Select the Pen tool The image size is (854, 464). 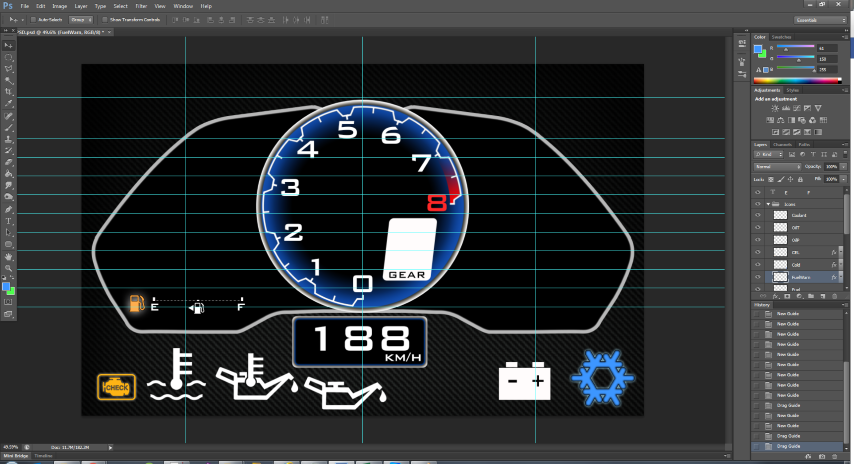coord(9,209)
